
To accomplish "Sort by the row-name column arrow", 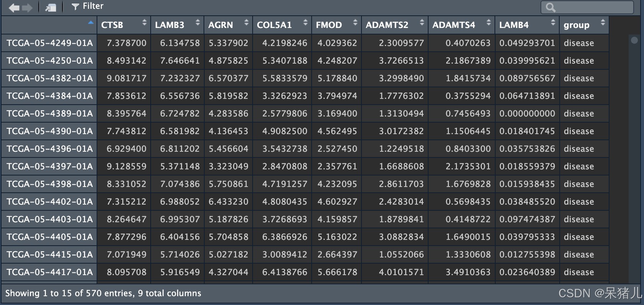I will 91,23.
